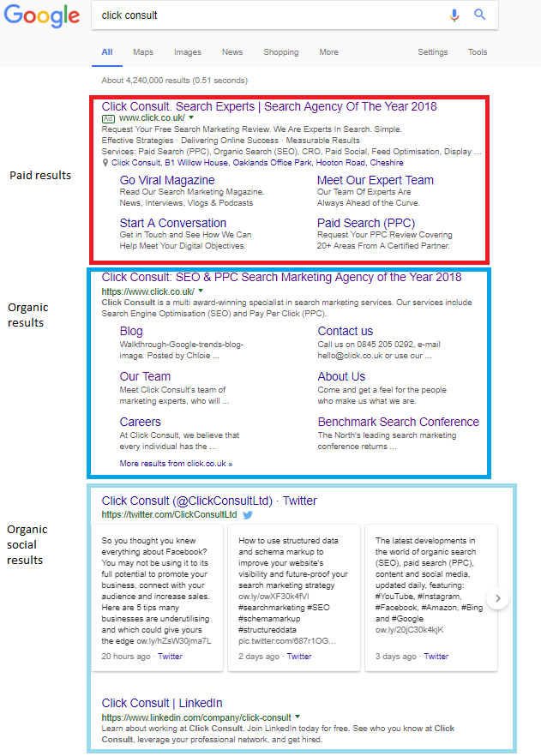Open Settings menu
This screenshot has height=756, width=541.
[432, 52]
